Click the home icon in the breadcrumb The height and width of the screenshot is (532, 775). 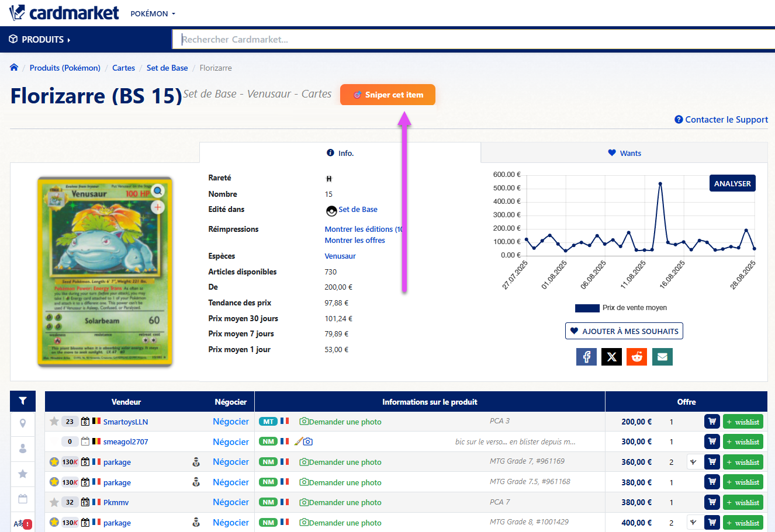tap(14, 67)
